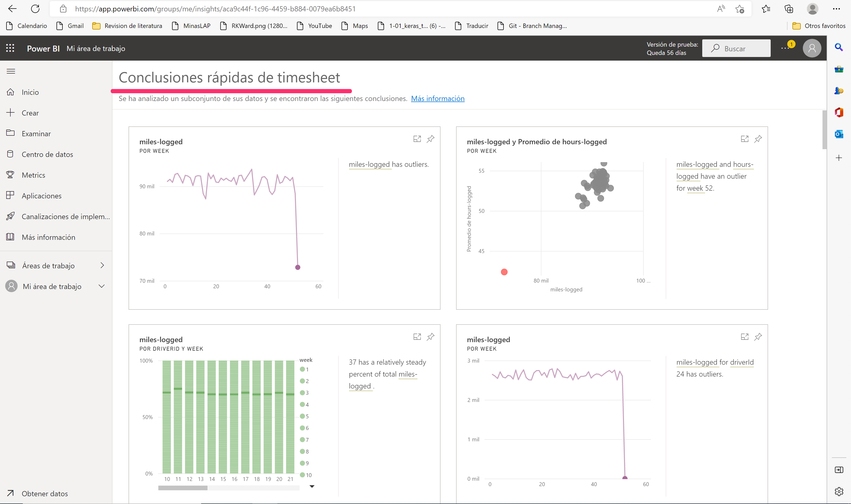Toggle read aloud icon in address bar

[721, 9]
